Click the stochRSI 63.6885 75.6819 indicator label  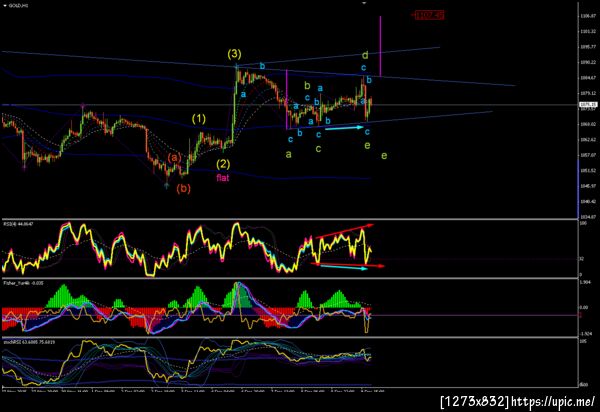coord(29,342)
